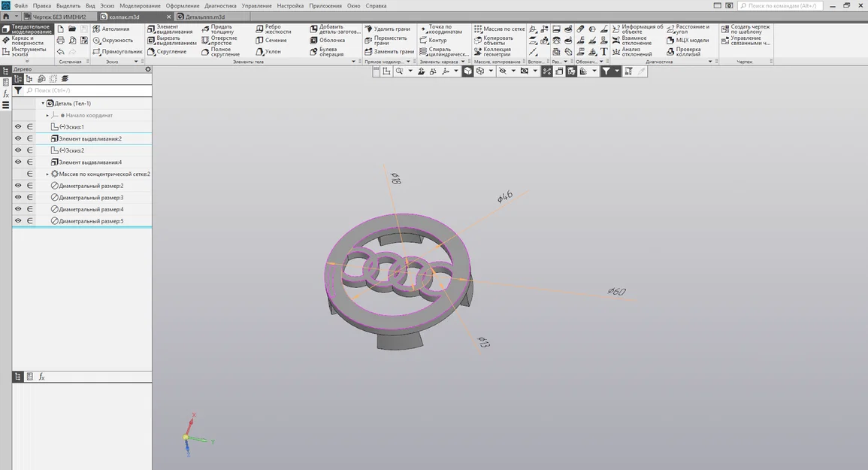
Task: Open the Справка menu
Action: (x=376, y=5)
